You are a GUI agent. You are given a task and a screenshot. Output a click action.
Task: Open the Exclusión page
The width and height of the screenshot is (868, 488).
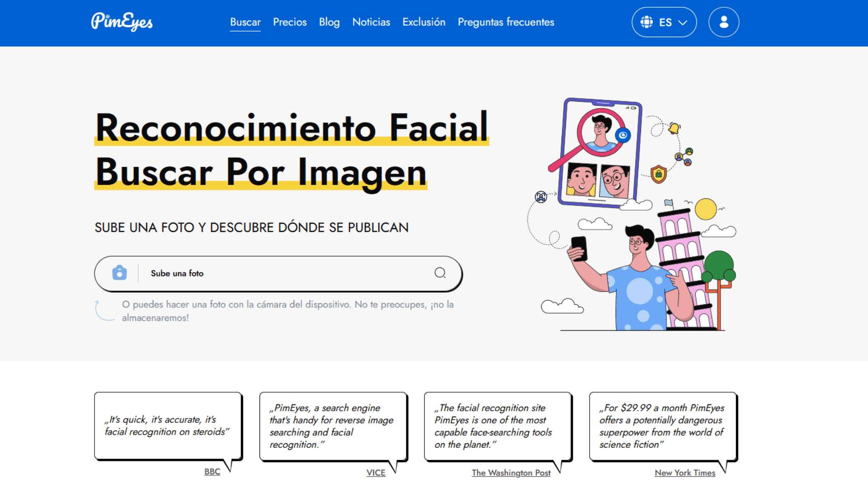point(424,22)
